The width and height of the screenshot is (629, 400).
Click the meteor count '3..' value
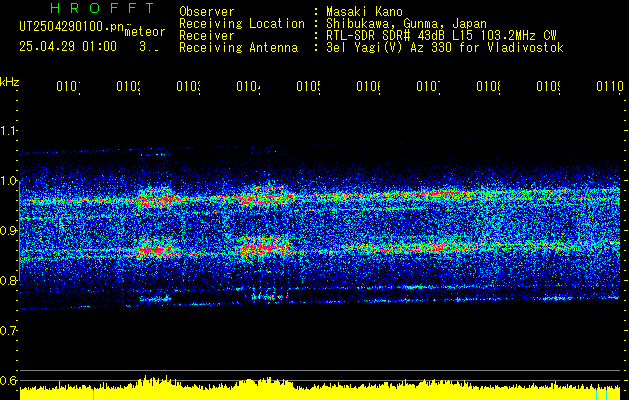pos(149,47)
